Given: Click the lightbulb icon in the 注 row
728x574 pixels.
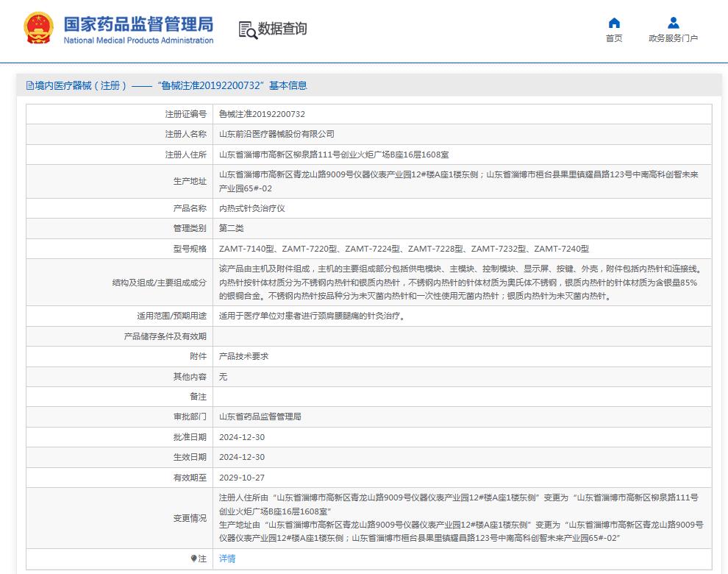Looking at the screenshot, I should tap(192, 559).
